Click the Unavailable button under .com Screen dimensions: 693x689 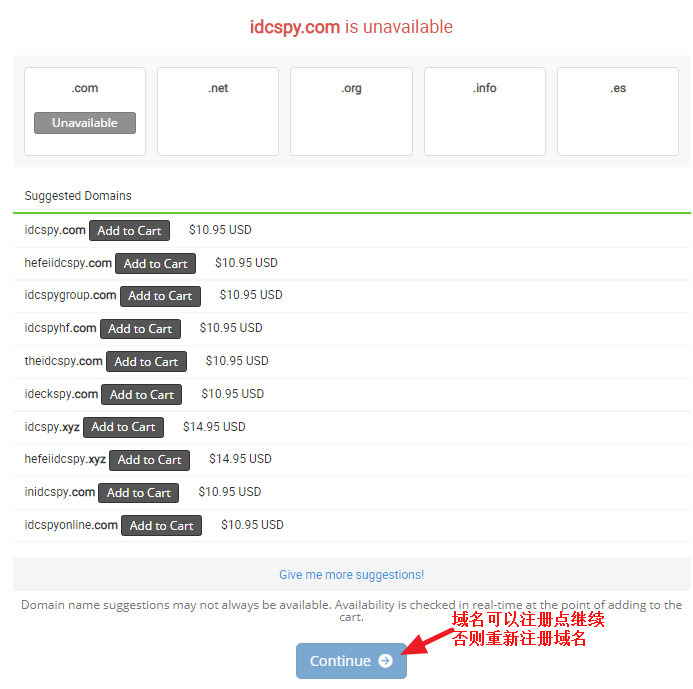85,123
